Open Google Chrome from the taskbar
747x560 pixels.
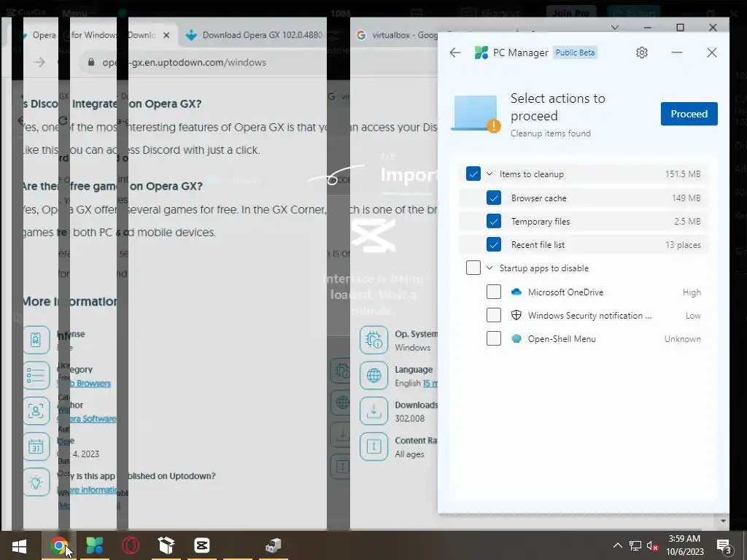(x=59, y=545)
